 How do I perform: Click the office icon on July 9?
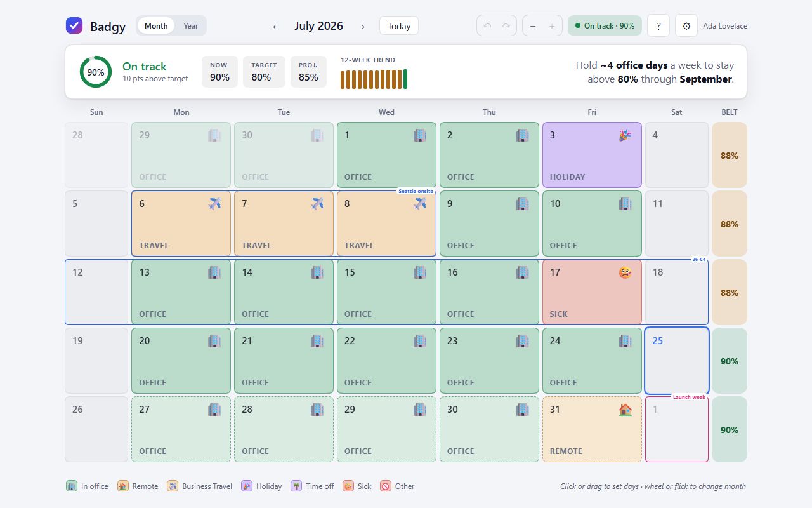(522, 204)
